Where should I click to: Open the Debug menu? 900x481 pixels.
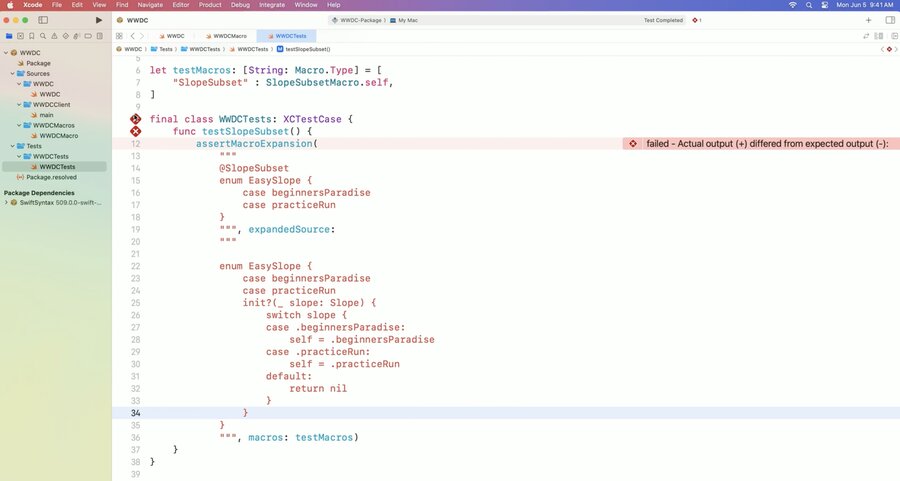(240, 5)
